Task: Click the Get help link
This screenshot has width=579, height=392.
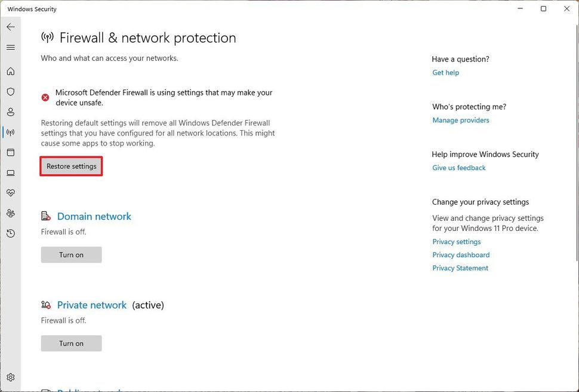Action: (x=446, y=73)
